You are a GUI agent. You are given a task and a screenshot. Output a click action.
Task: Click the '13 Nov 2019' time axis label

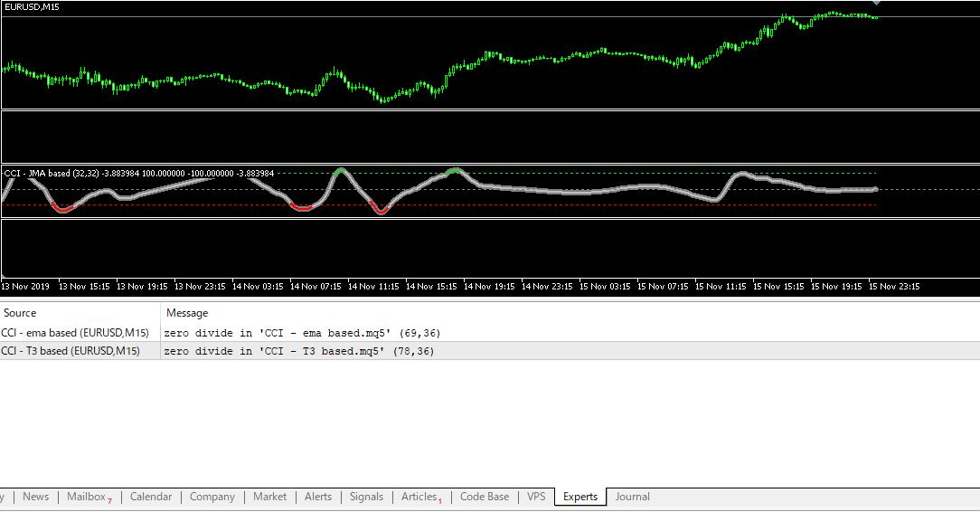(25, 287)
